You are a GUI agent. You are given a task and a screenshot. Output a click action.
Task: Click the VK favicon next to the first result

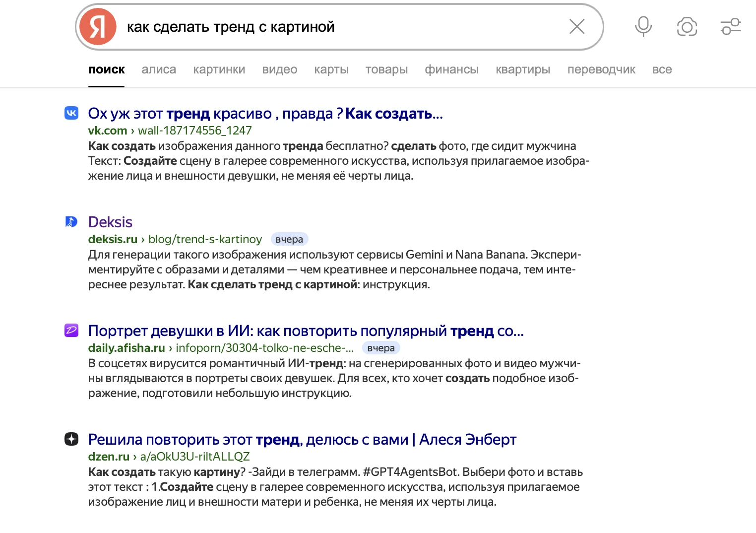coord(71,113)
